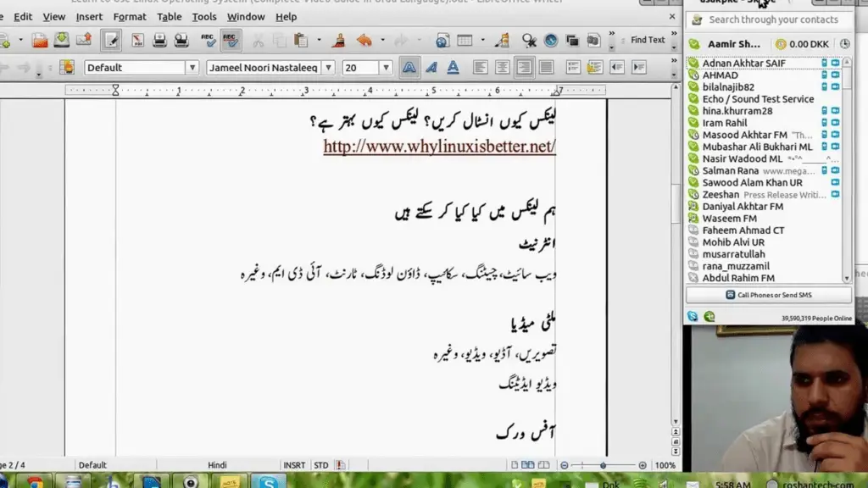The width and height of the screenshot is (868, 488).
Task: Toggle AutoSpellcheck button
Action: [231, 40]
